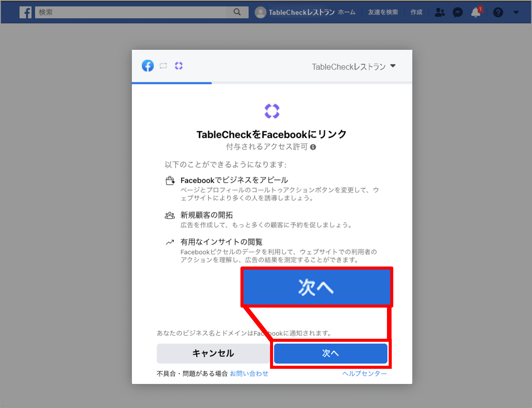
Task: Click the info icon beside 付与されるアクセス許可
Action: [x=313, y=147]
